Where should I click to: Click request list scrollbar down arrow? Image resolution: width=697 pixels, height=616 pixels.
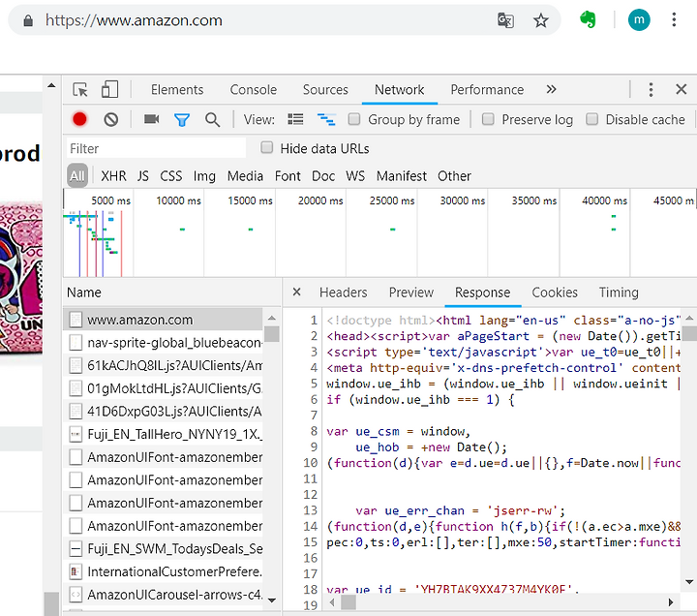click(272, 600)
